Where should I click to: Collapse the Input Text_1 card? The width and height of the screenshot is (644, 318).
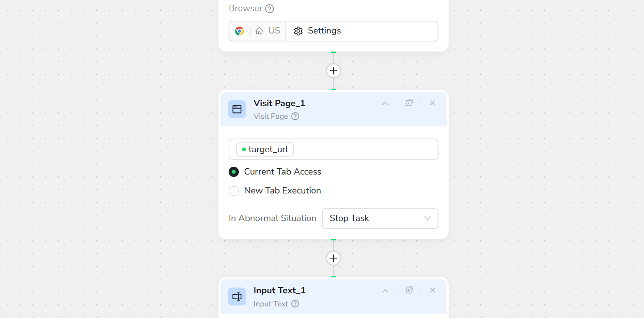[385, 291]
